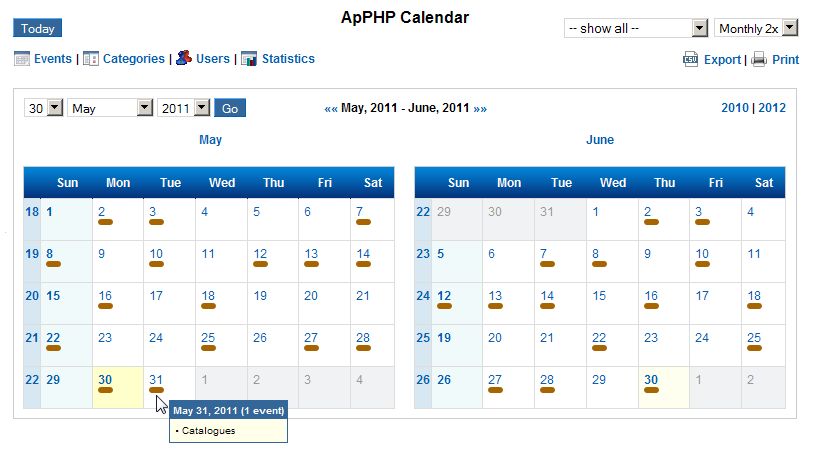Click the Print printer icon

tap(759, 60)
